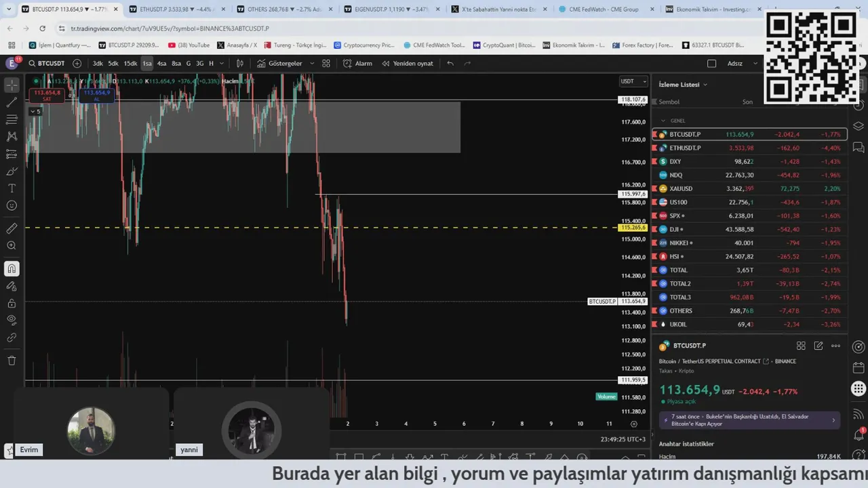The height and width of the screenshot is (488, 868).
Task: Open forecasting and measurement tools
Action: click(x=12, y=154)
